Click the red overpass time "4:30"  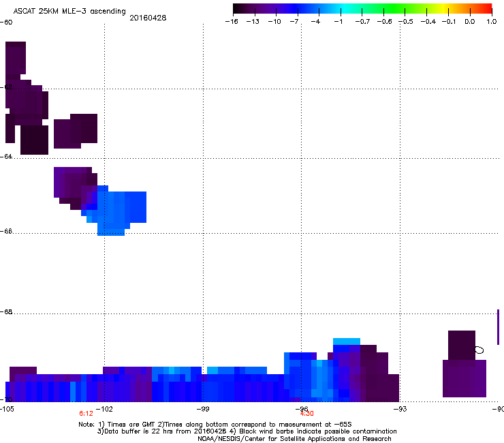306,414
